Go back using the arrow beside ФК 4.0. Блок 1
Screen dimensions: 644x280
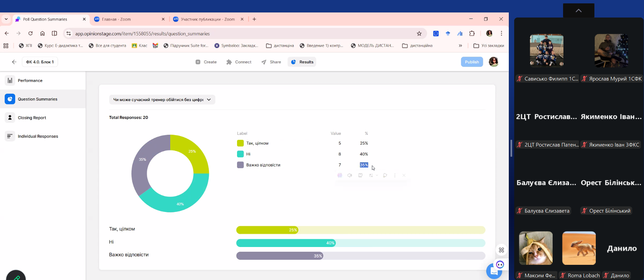[14, 62]
